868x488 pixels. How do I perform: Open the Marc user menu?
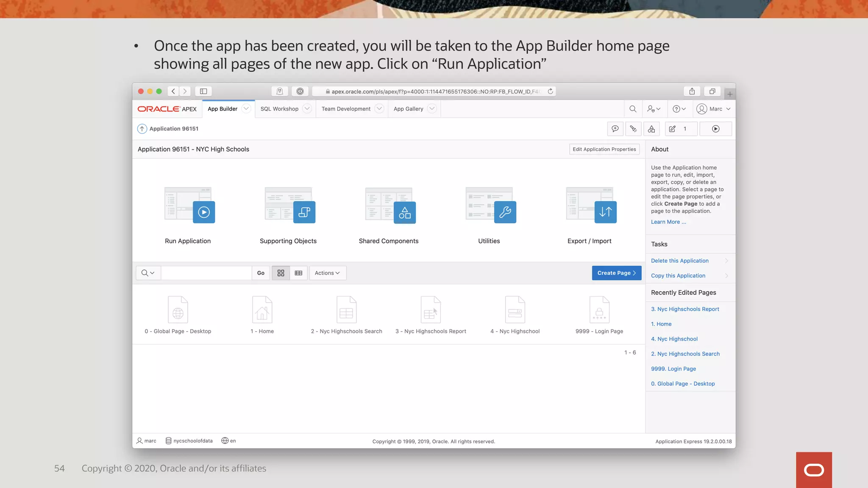point(714,109)
